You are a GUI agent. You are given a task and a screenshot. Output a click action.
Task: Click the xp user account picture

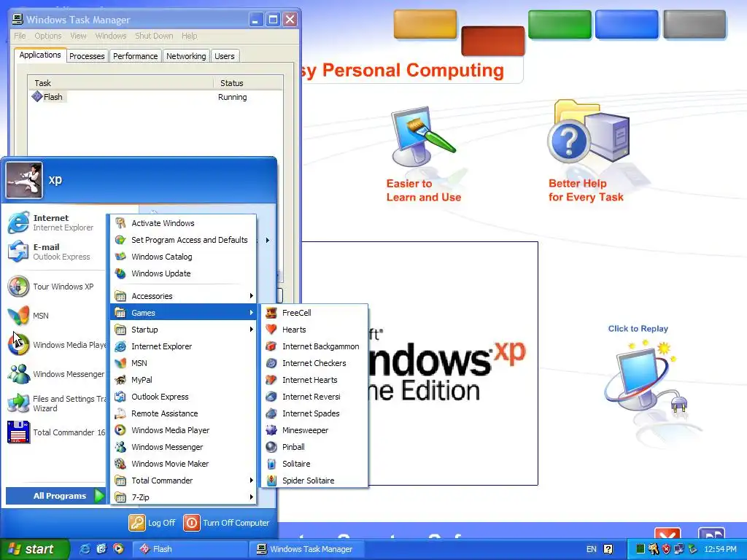point(24,180)
